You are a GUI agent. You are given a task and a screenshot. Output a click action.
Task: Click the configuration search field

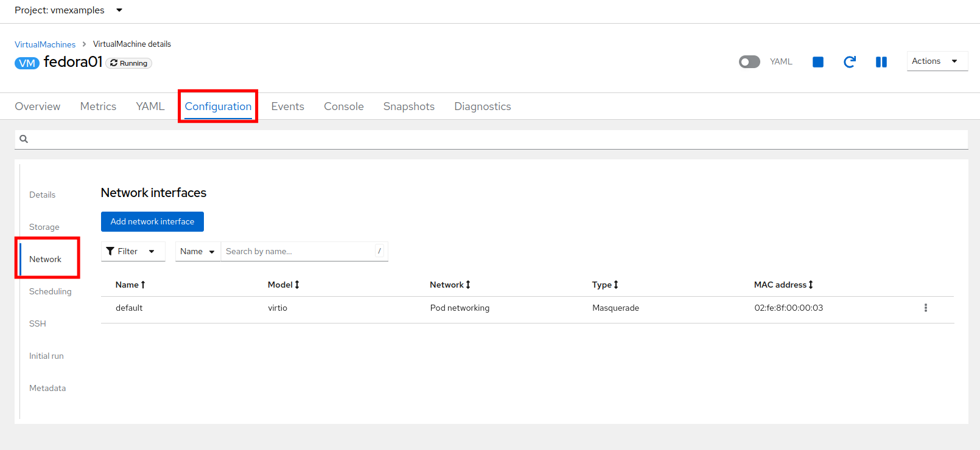click(x=491, y=139)
